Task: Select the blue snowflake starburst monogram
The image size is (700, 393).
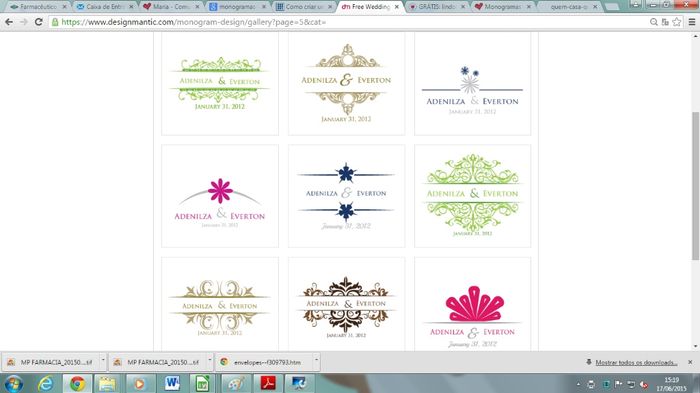Action: point(472,83)
